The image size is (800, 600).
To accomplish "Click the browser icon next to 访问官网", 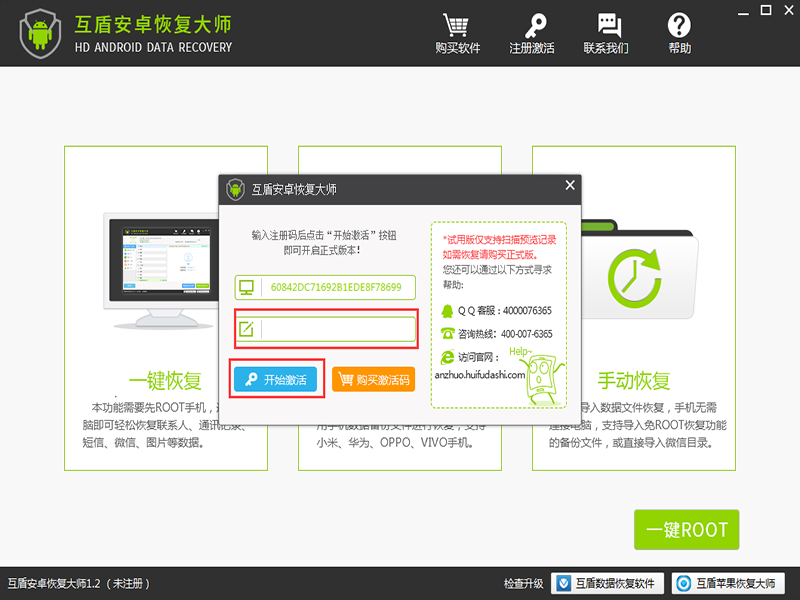I will pyautogui.click(x=447, y=357).
